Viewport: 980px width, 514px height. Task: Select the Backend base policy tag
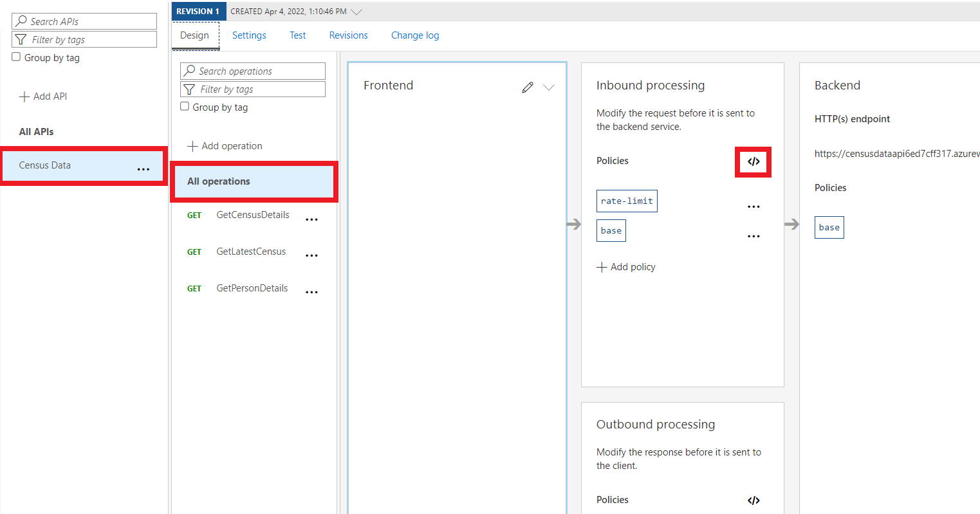(x=829, y=227)
